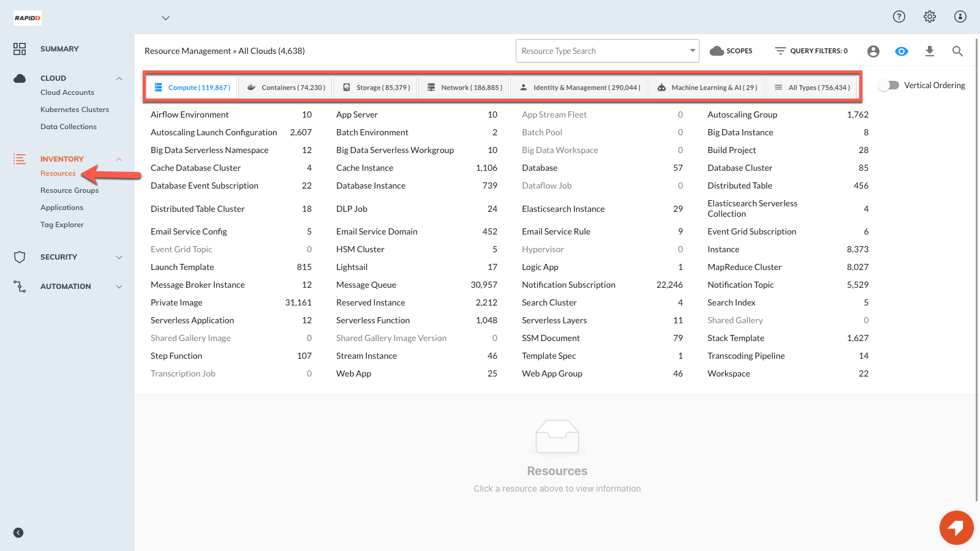
Task: Click the Serverless Function resource
Action: coord(372,320)
